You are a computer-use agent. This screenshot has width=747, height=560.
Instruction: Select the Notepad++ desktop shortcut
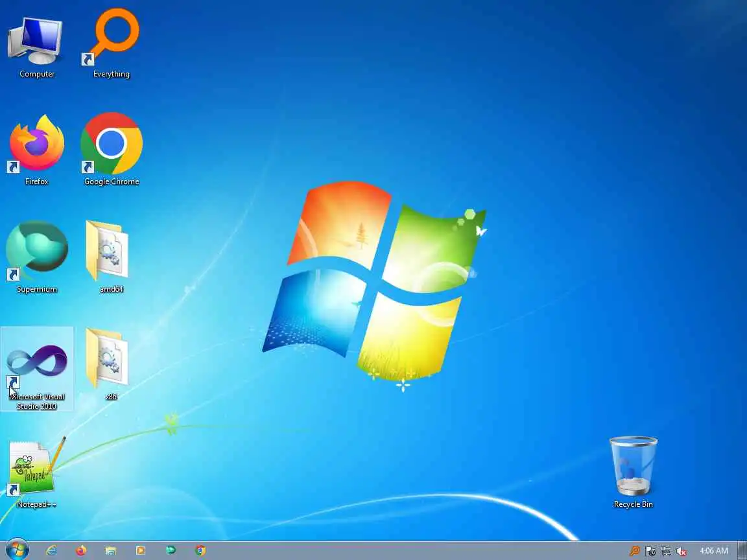[37, 472]
